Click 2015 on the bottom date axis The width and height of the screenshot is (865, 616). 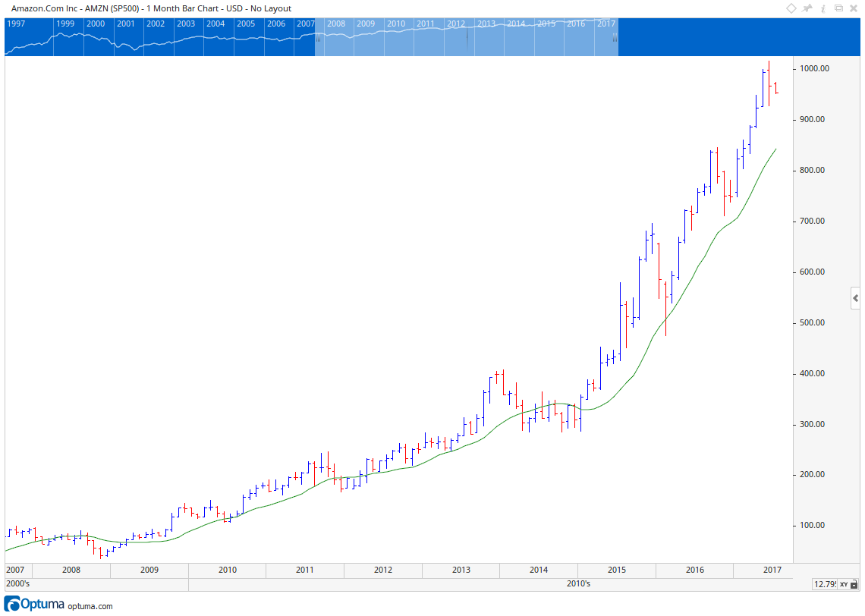click(x=617, y=570)
